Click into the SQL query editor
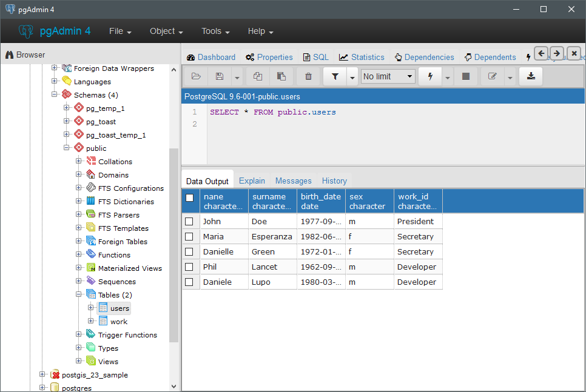The width and height of the screenshot is (586, 392). point(396,135)
